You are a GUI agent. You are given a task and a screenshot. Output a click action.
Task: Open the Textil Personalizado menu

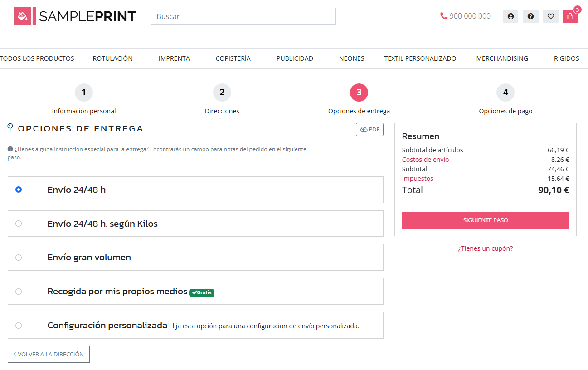pyautogui.click(x=420, y=58)
